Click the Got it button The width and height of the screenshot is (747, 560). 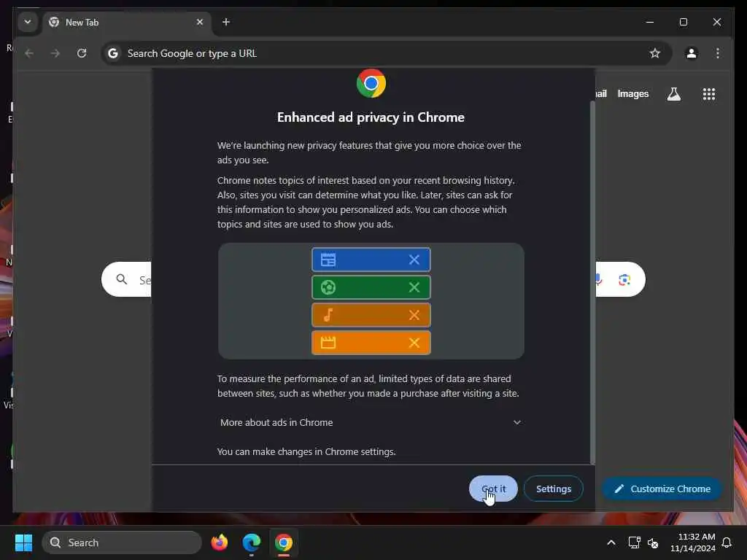tap(493, 489)
